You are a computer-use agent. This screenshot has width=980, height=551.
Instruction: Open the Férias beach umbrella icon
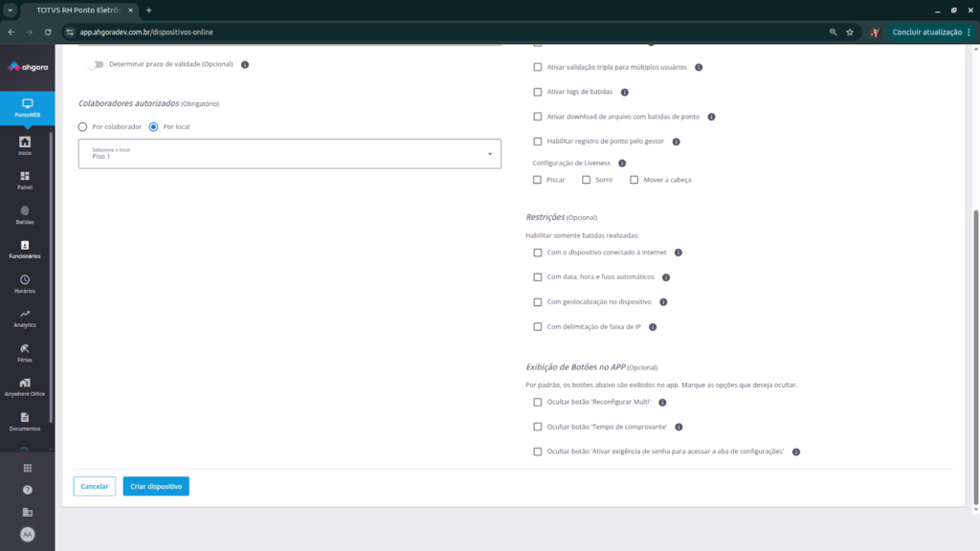click(25, 348)
